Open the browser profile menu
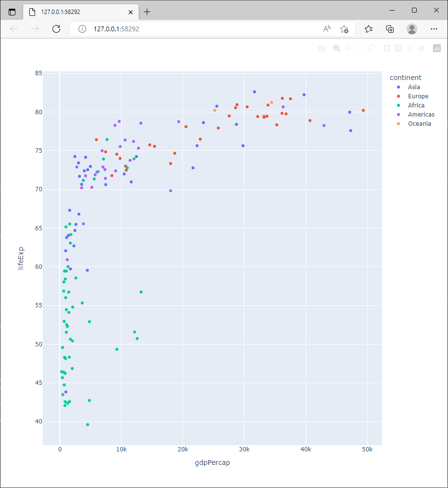The width and height of the screenshot is (448, 488). 412,29
